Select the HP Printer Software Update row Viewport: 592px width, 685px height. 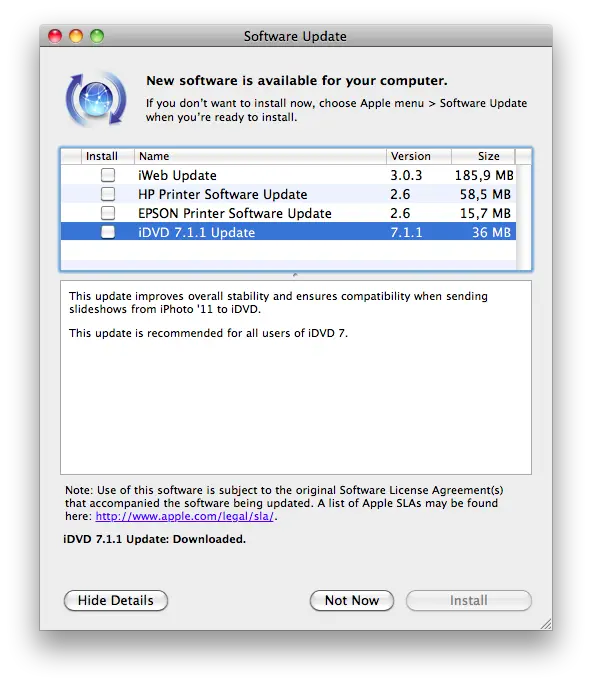(288, 194)
